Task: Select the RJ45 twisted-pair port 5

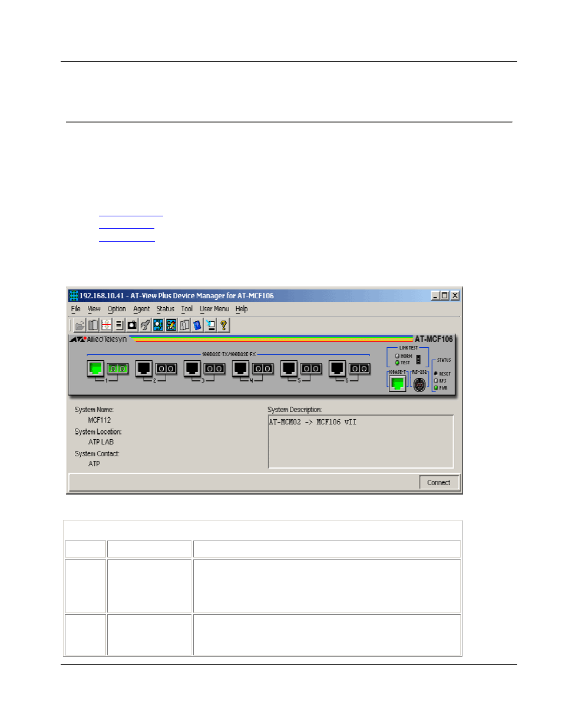Action: point(289,368)
